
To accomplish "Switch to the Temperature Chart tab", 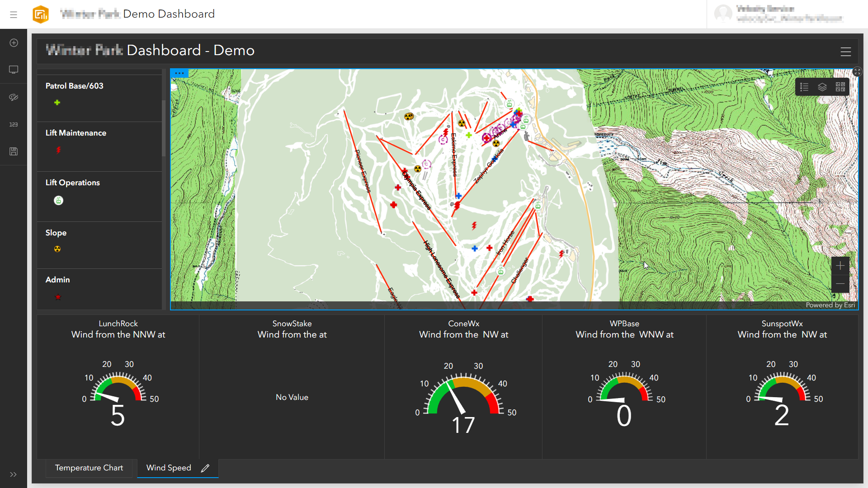I will (x=89, y=468).
